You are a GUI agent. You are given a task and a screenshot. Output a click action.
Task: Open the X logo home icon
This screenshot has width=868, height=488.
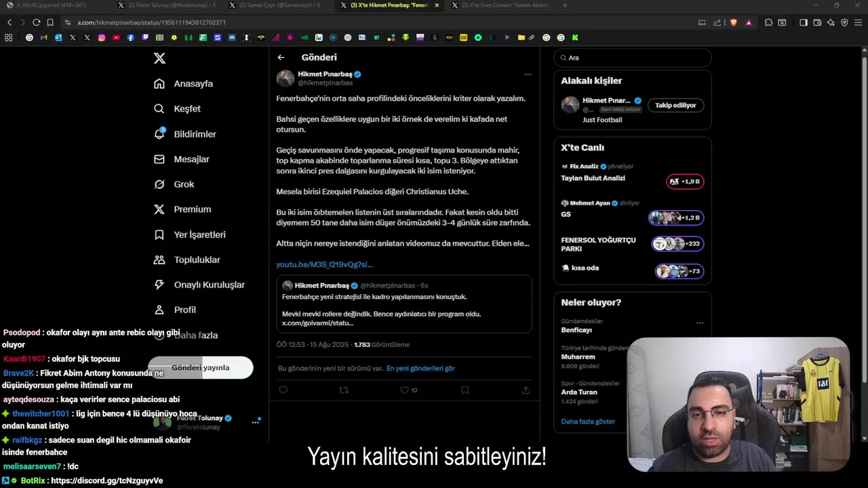tap(159, 58)
